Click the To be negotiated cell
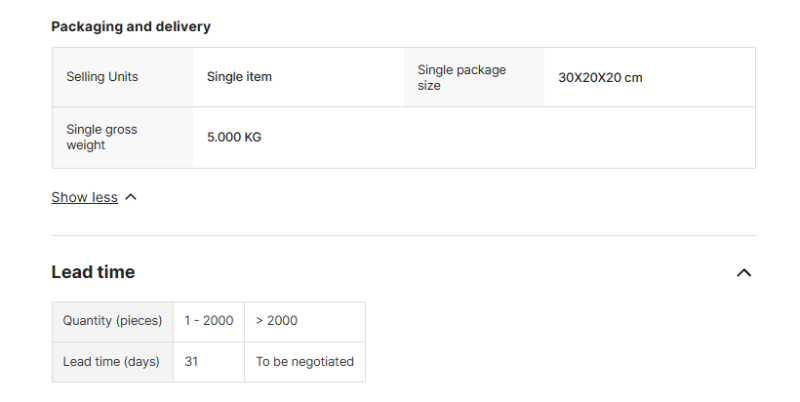The height and width of the screenshot is (402, 800). point(304,362)
